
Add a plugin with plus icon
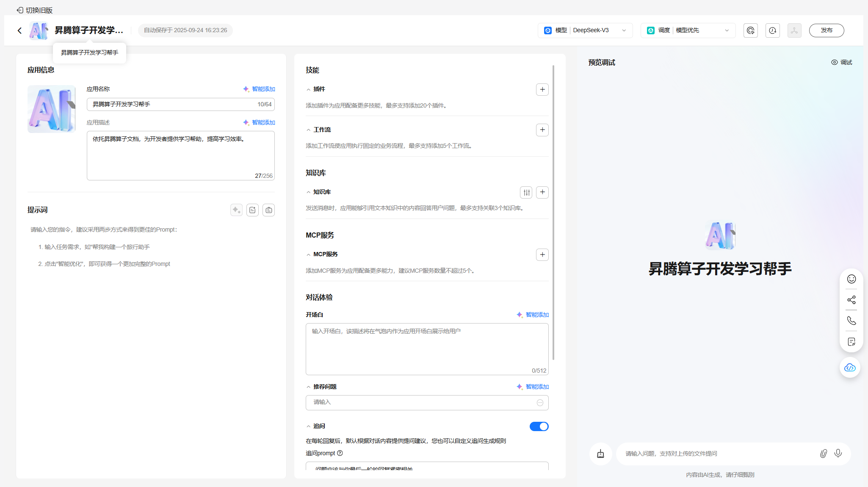542,89
